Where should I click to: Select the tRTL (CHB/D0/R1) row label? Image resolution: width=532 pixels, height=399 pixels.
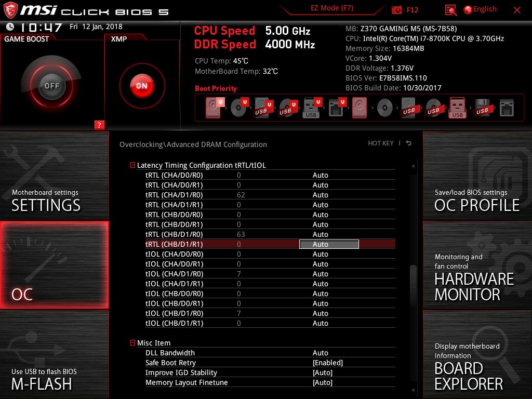click(x=174, y=224)
